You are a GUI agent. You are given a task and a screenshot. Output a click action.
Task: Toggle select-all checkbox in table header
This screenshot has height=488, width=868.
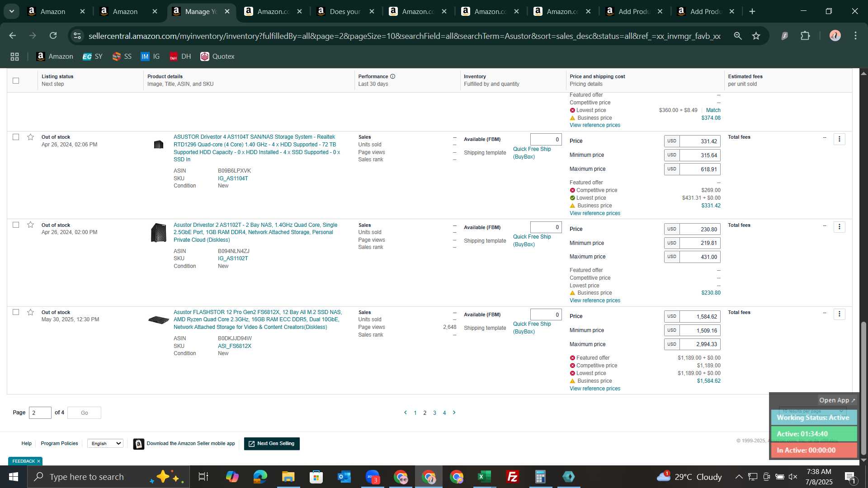(x=16, y=80)
